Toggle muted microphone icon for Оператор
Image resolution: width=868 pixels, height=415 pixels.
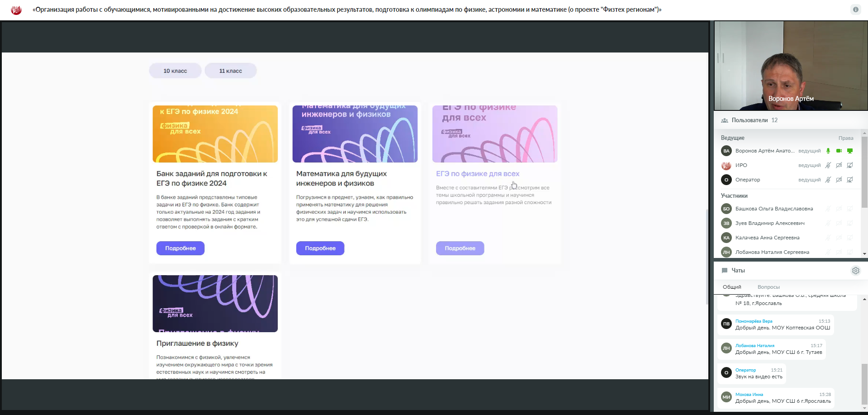click(828, 180)
